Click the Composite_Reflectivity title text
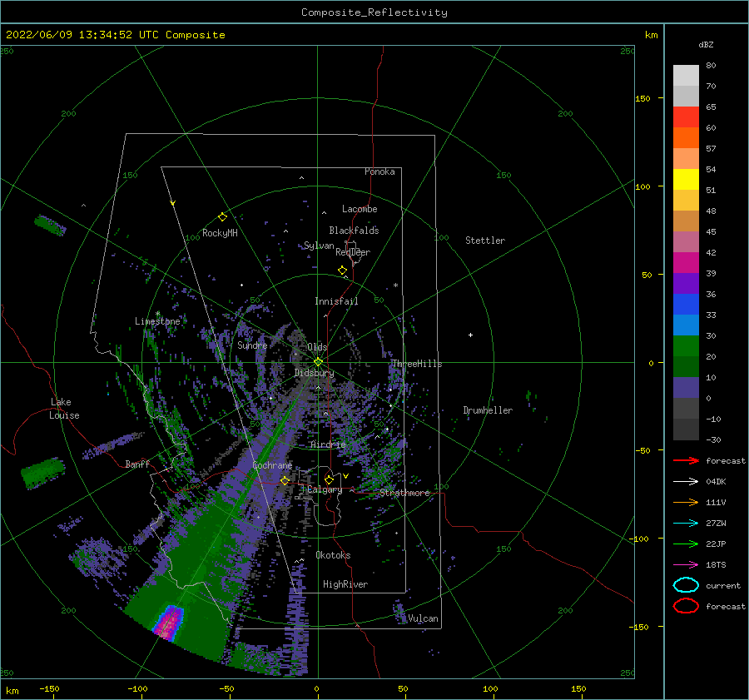749x700 pixels. coord(374,12)
